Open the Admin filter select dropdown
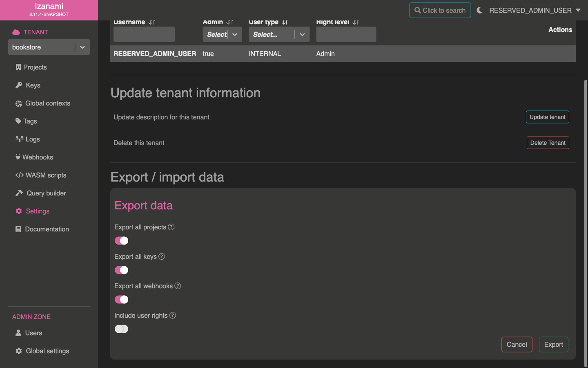588x368 pixels. [x=234, y=35]
